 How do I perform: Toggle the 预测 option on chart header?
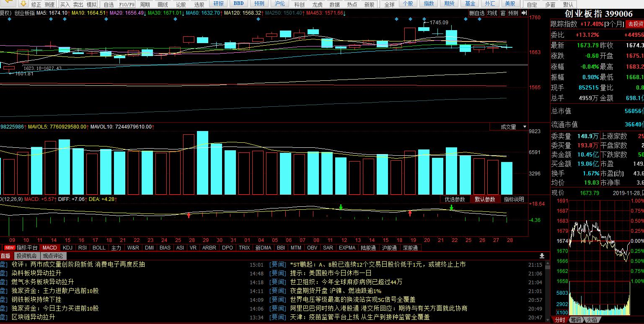pos(513,13)
